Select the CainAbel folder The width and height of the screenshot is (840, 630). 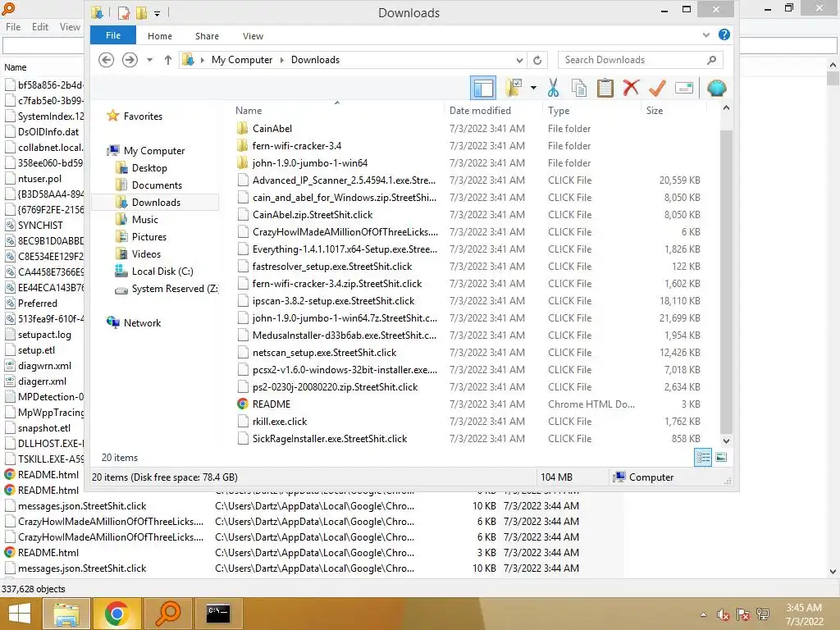(x=272, y=129)
